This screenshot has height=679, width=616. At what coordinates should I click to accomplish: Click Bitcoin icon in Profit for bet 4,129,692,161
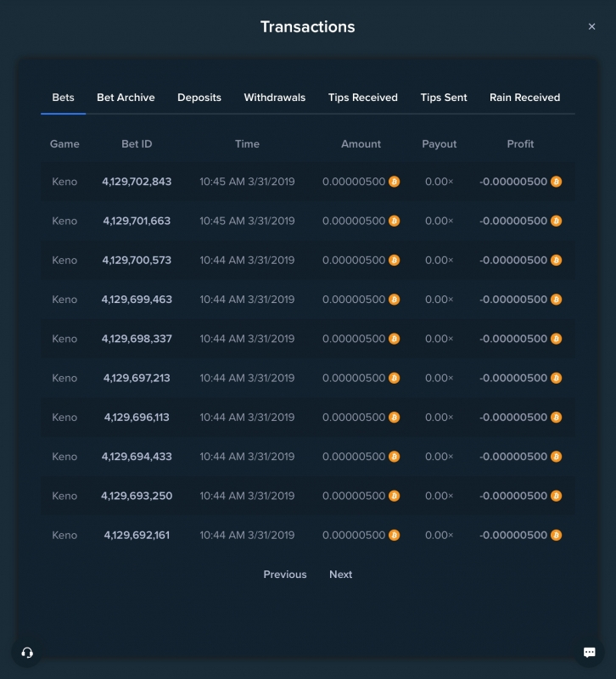point(557,536)
